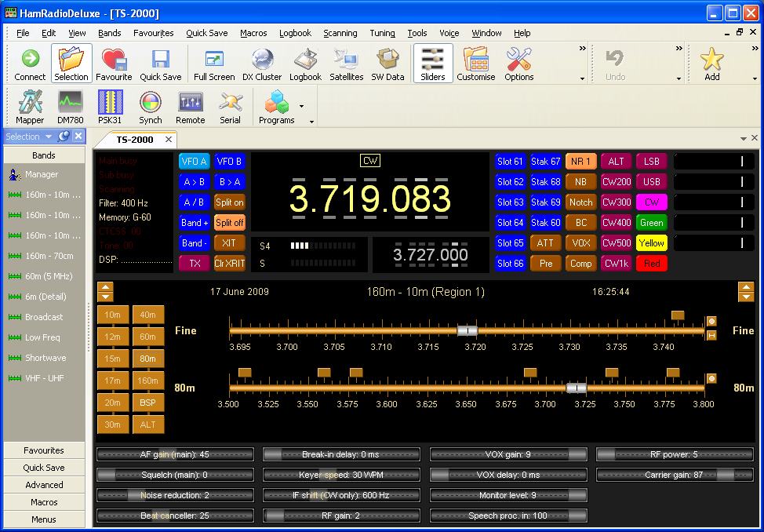Expand the Favourites panel section
The height and width of the screenshot is (532, 764).
pos(44,450)
